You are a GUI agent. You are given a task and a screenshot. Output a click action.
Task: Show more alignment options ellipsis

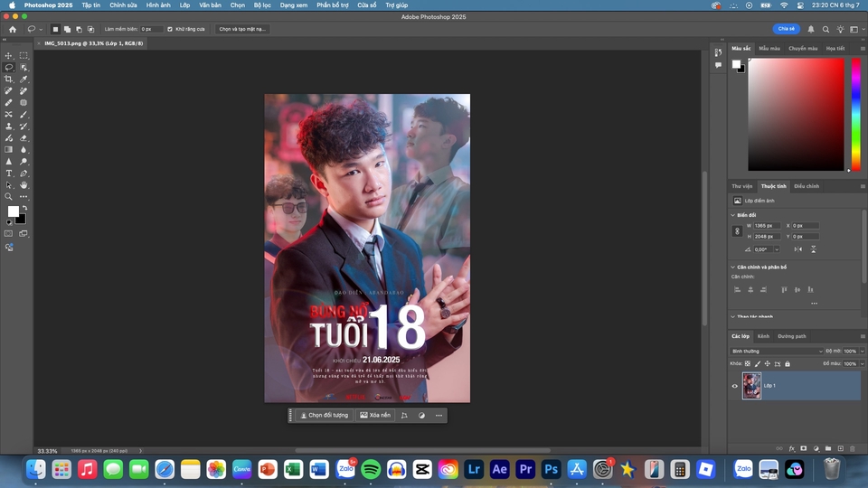click(814, 304)
